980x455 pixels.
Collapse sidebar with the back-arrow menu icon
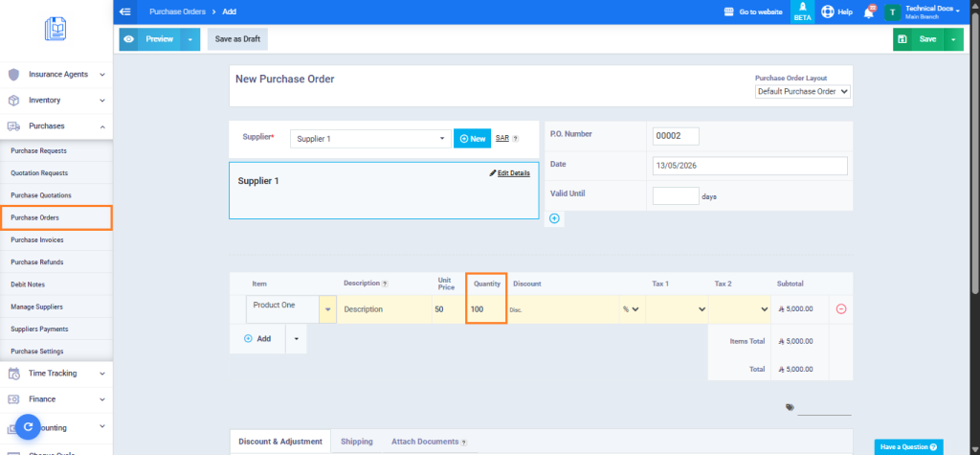[125, 11]
